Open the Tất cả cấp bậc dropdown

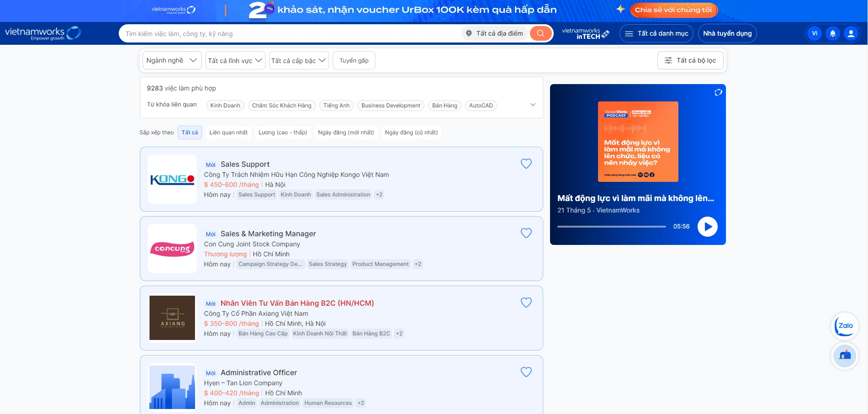pyautogui.click(x=299, y=60)
